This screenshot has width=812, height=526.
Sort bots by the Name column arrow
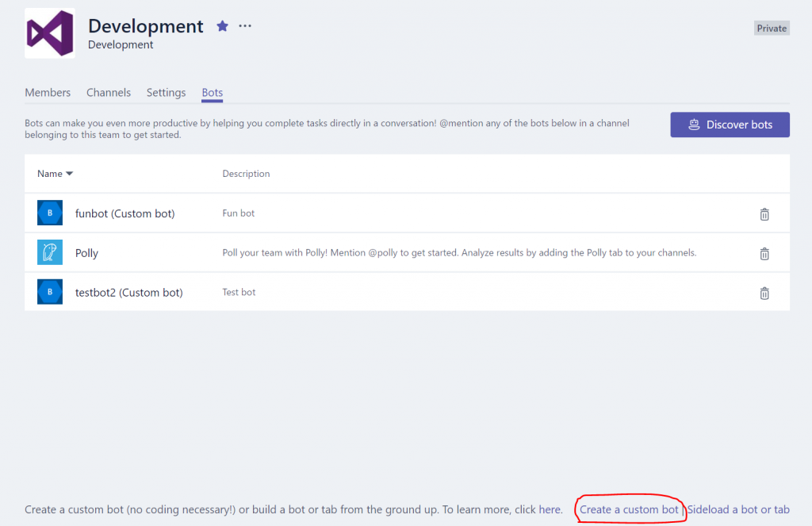[69, 174]
